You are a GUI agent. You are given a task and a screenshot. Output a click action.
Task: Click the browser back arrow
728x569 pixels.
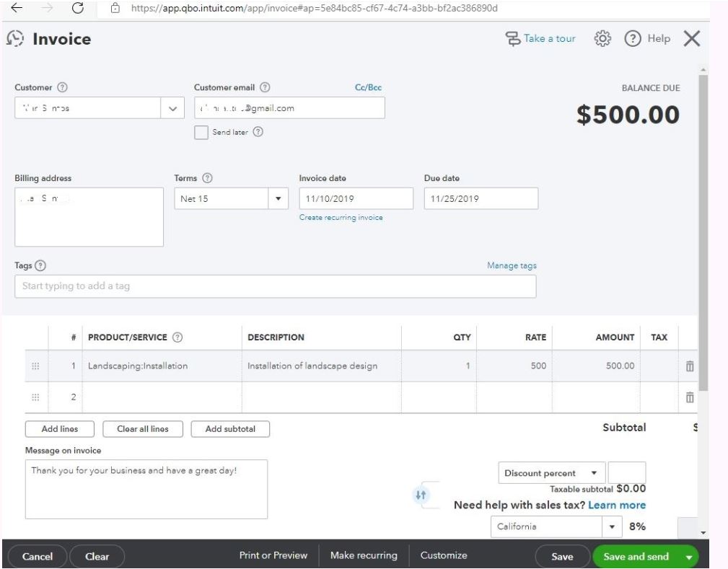tap(17, 8)
